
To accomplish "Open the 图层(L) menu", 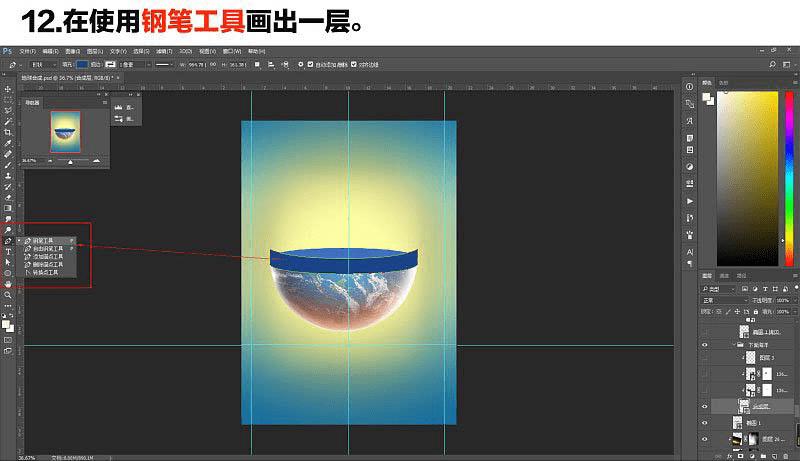I will point(95,51).
